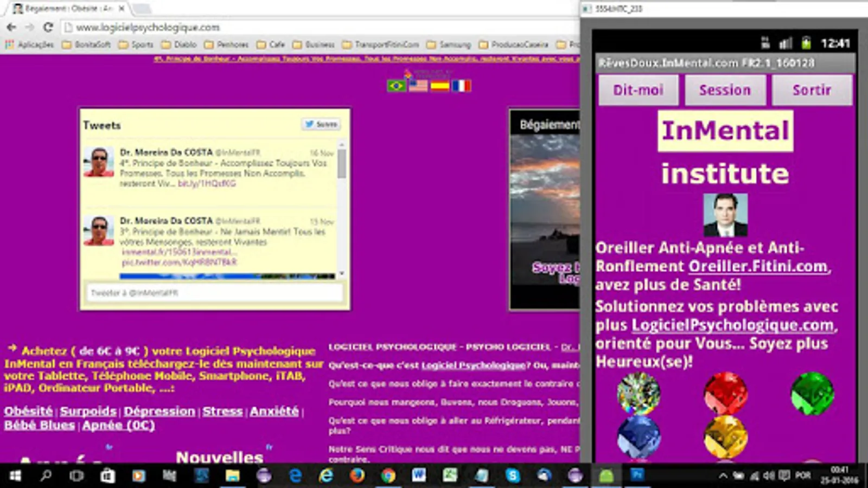Launch Microsoft Edge from the taskbar

[x=295, y=476]
